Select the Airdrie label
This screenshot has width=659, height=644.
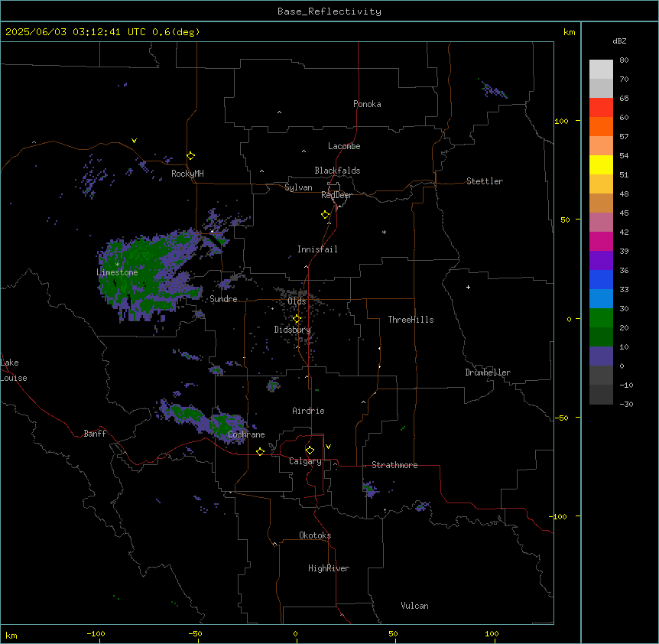tap(309, 411)
